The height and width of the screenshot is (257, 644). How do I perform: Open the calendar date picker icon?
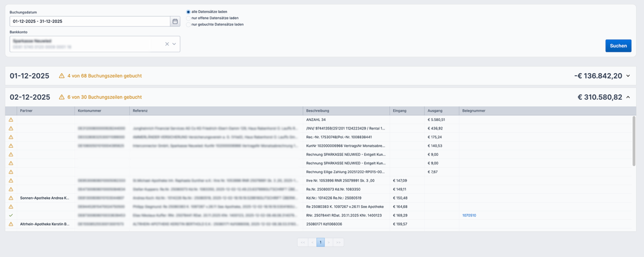175,21
